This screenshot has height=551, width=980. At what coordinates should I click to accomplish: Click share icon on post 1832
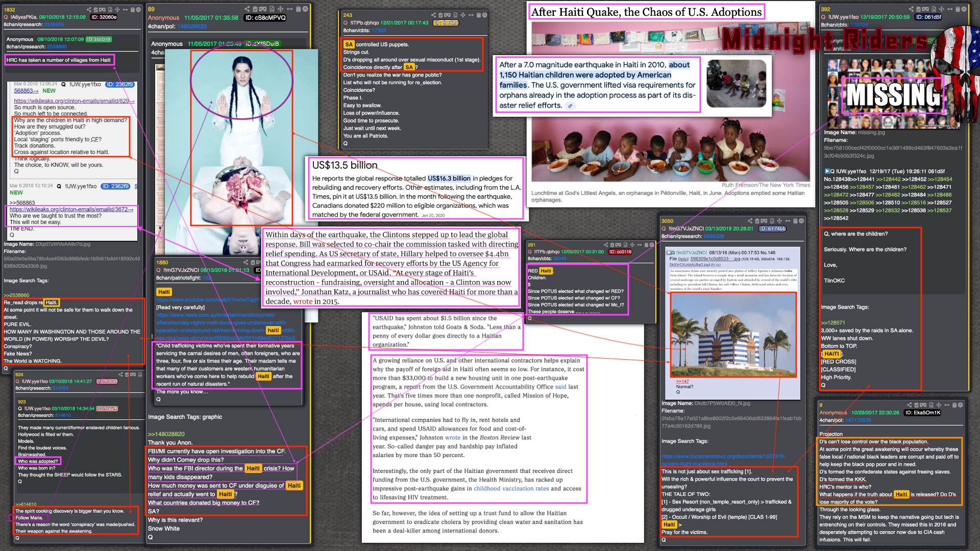89,10
